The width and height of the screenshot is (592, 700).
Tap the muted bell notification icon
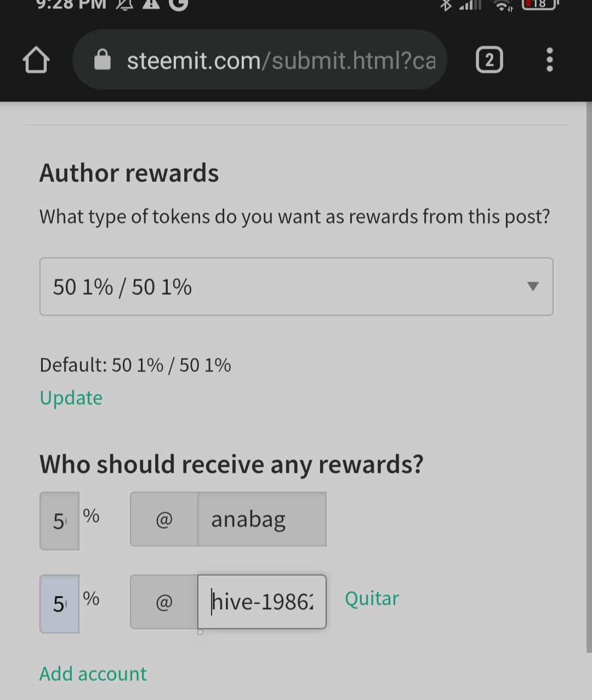point(124,5)
